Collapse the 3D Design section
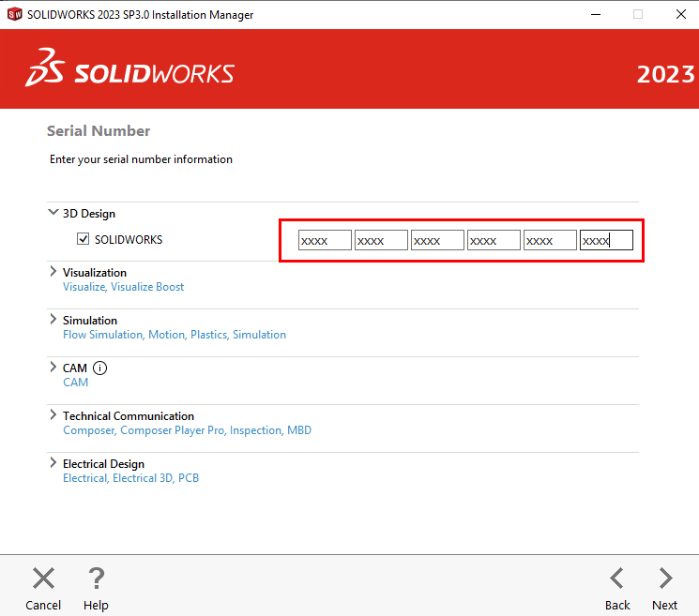Screen dimensions: 699x616 (53, 212)
